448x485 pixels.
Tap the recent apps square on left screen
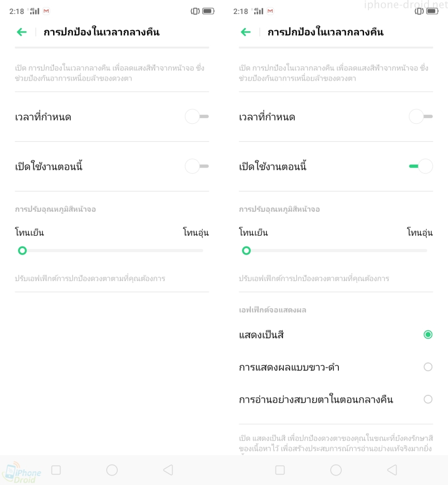coord(56,470)
